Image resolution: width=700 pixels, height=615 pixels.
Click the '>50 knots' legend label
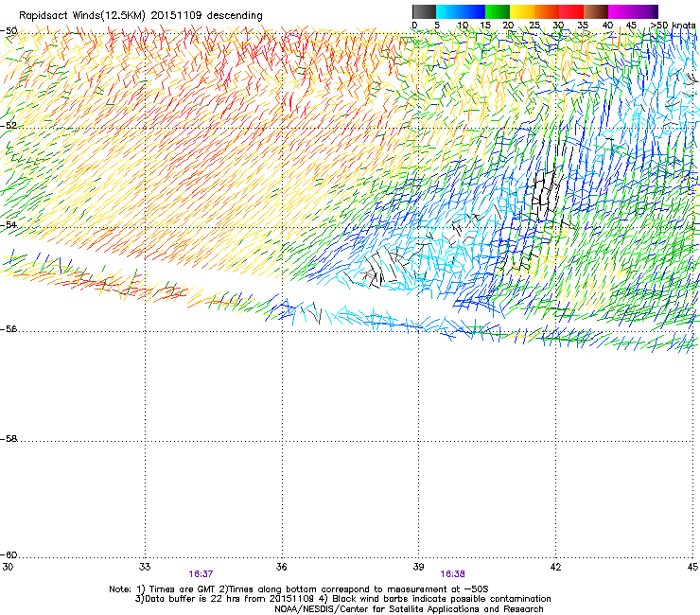click(673, 26)
